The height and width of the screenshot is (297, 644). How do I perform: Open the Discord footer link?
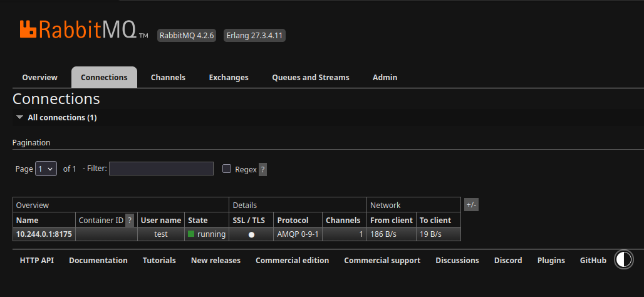click(508, 260)
